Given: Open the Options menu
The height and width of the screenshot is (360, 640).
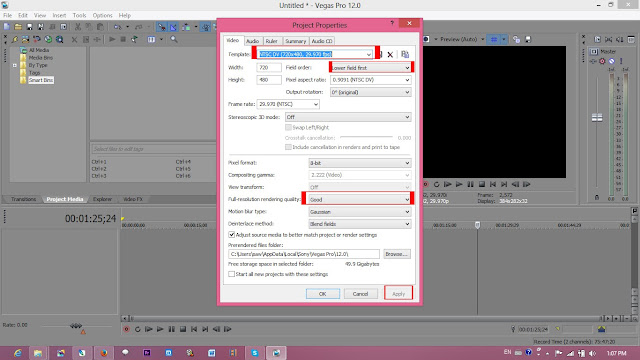Looking at the screenshot, I should [102, 16].
